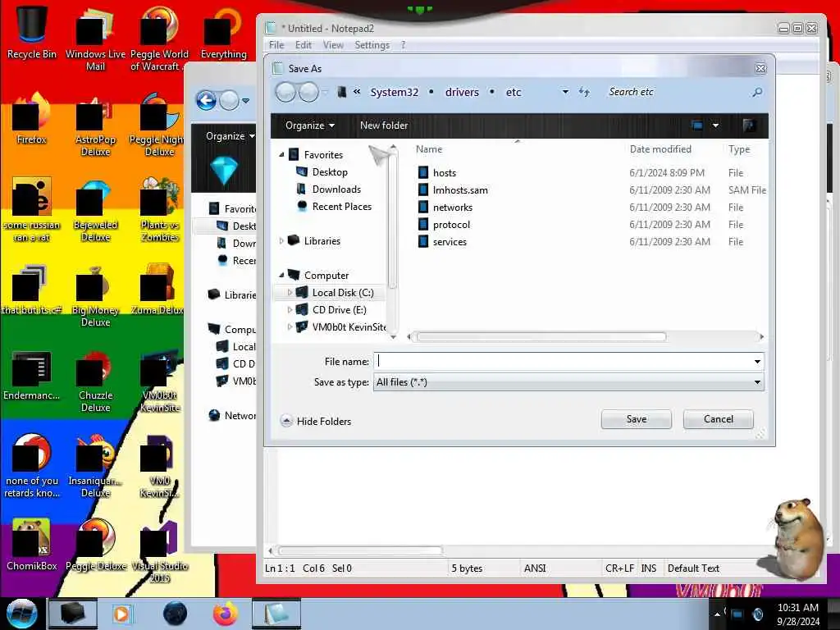Click the Windows Start orb
Viewport: 840px width, 630px height.
[x=22, y=614]
